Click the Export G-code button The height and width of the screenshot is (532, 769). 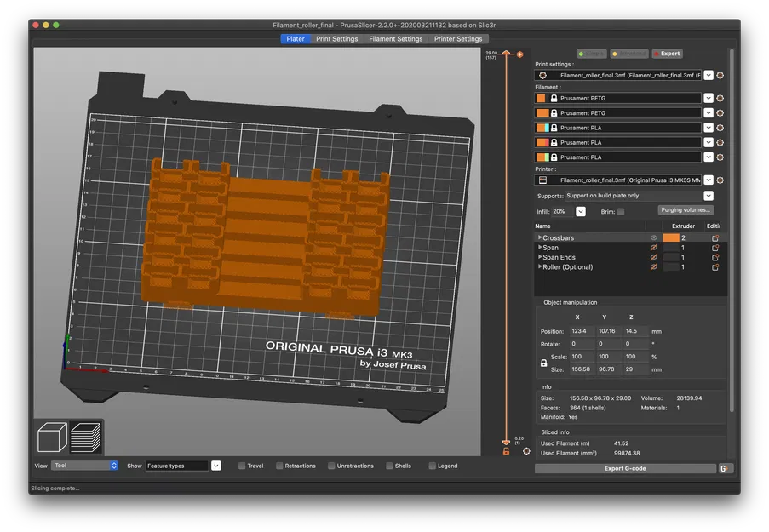625,468
